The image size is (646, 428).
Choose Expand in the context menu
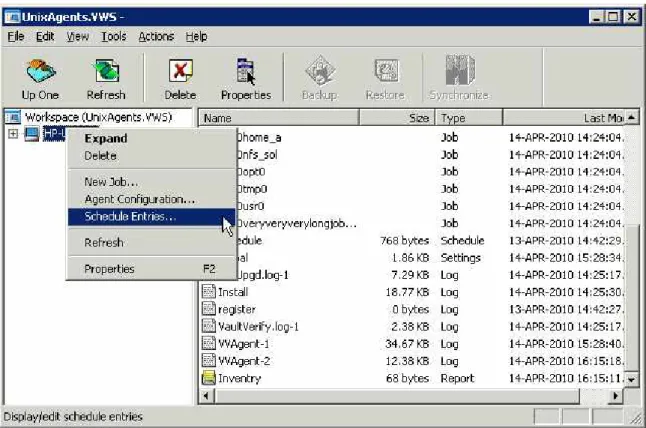(151, 138)
